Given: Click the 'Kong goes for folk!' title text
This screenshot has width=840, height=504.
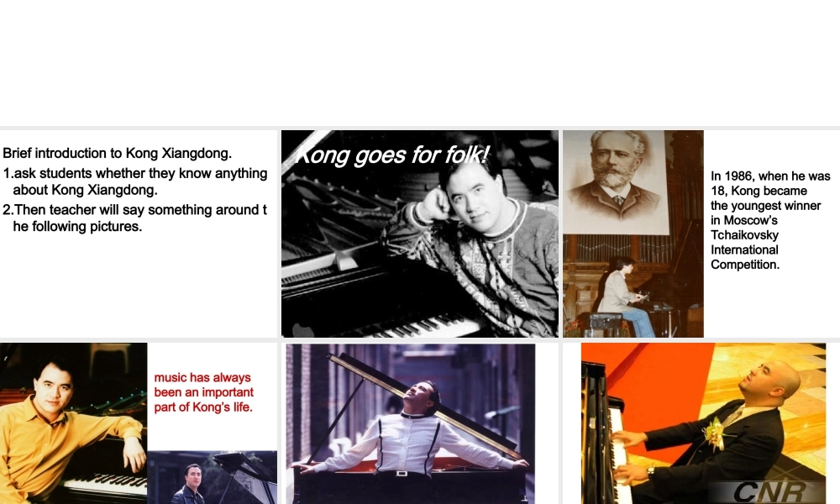Looking at the screenshot, I should point(392,155).
